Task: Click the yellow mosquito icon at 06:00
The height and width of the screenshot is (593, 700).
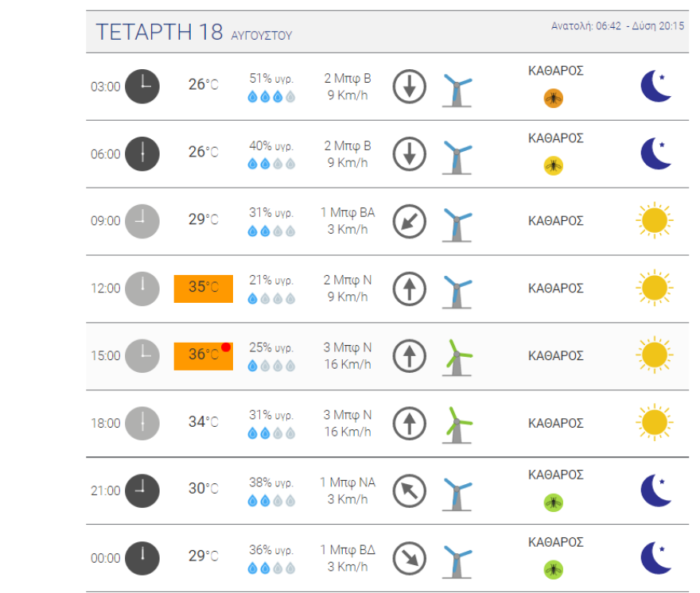Action: [x=553, y=165]
